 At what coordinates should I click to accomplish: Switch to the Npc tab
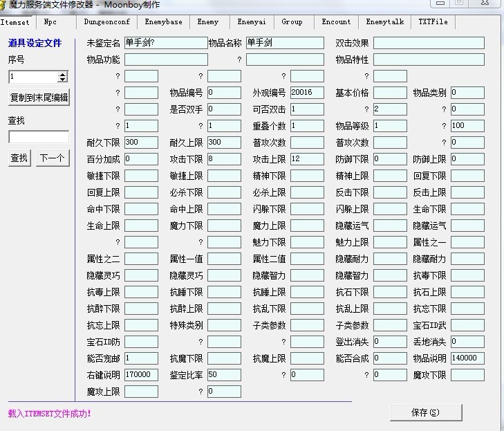pyautogui.click(x=50, y=22)
